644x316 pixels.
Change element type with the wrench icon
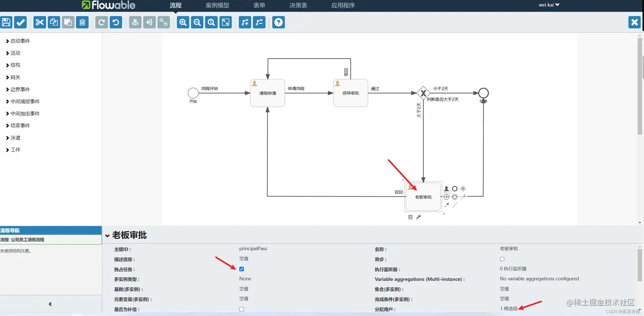[419, 217]
